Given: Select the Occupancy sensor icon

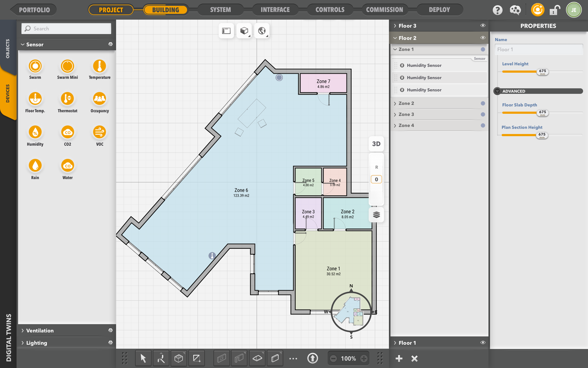Looking at the screenshot, I should coord(100,99).
